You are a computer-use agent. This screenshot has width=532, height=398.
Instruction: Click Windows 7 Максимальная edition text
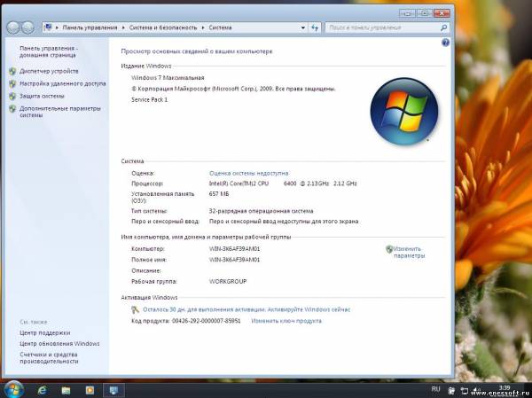tap(168, 78)
